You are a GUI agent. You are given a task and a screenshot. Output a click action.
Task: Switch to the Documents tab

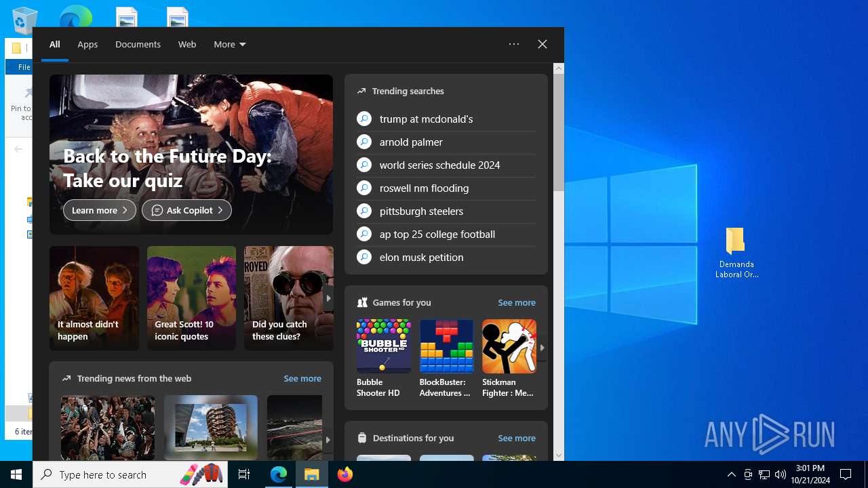point(138,44)
